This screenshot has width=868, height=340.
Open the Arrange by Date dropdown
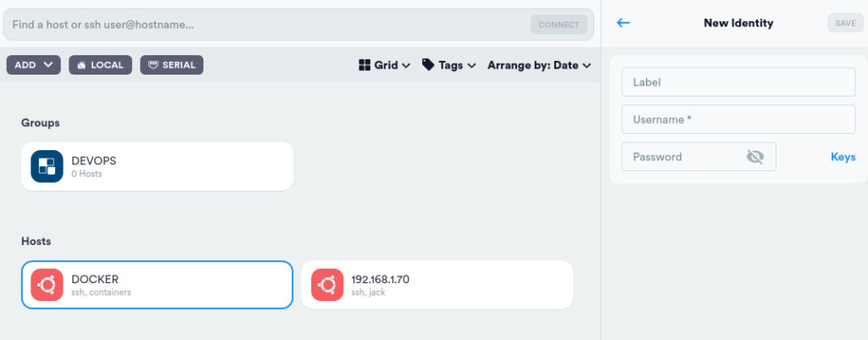pyautogui.click(x=539, y=65)
